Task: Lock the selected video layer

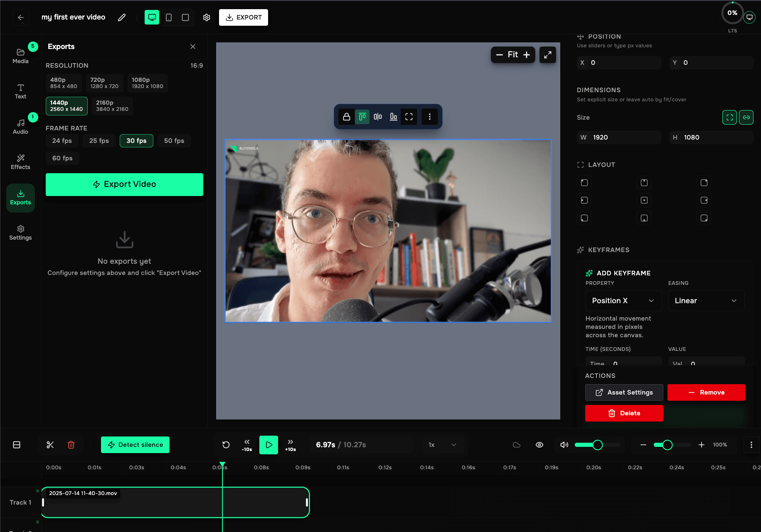Action: 347,117
